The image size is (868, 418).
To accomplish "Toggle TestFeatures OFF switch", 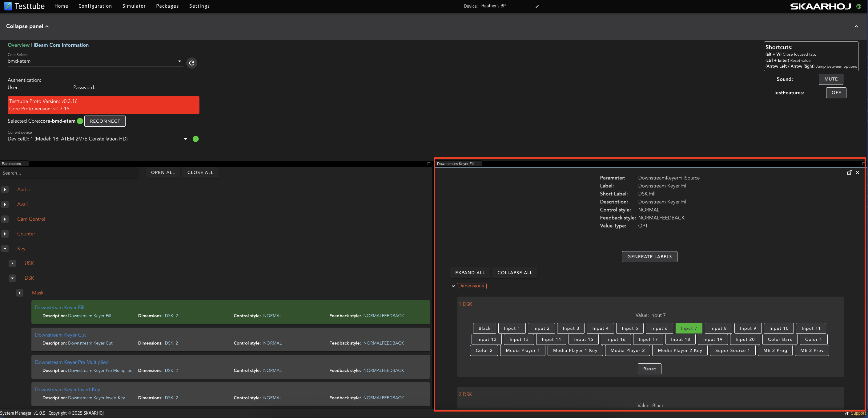I will pyautogui.click(x=836, y=93).
